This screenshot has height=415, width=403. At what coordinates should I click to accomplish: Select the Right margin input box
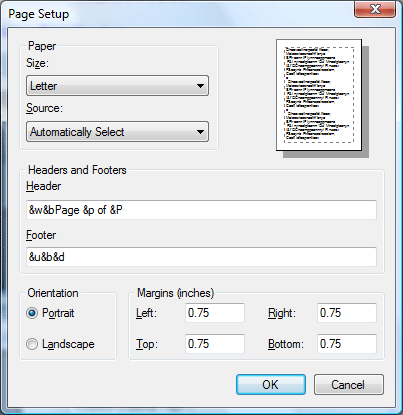(x=347, y=313)
